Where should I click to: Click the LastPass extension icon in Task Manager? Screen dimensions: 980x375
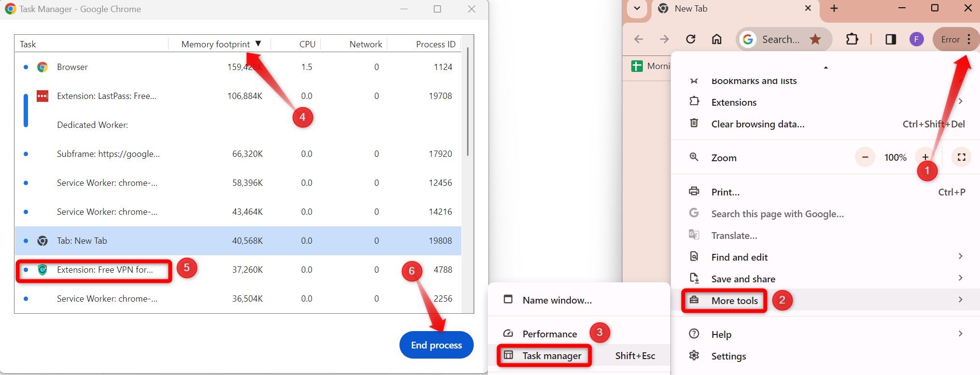pyautogui.click(x=43, y=96)
